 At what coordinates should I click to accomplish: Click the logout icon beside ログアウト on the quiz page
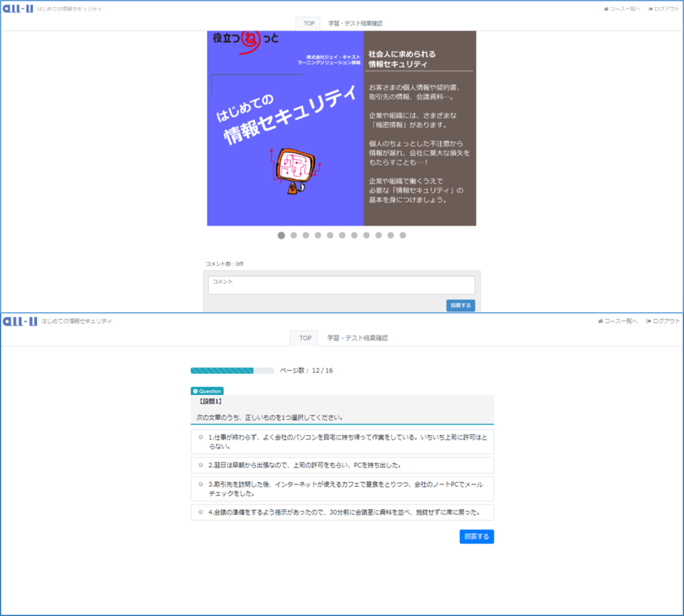point(648,321)
